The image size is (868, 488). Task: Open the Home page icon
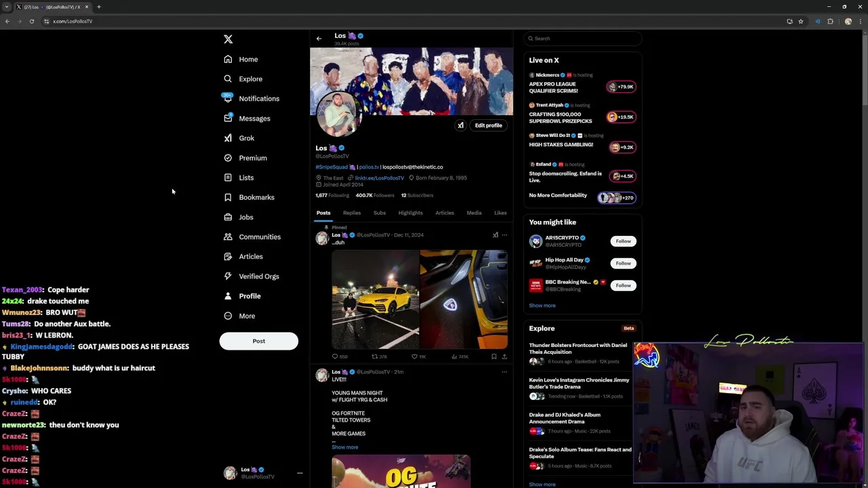pyautogui.click(x=228, y=59)
